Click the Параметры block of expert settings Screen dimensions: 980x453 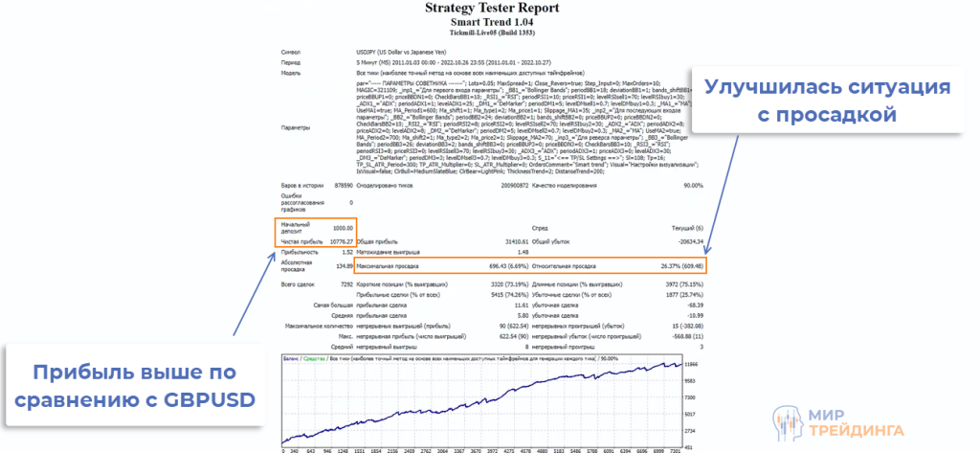[526, 125]
